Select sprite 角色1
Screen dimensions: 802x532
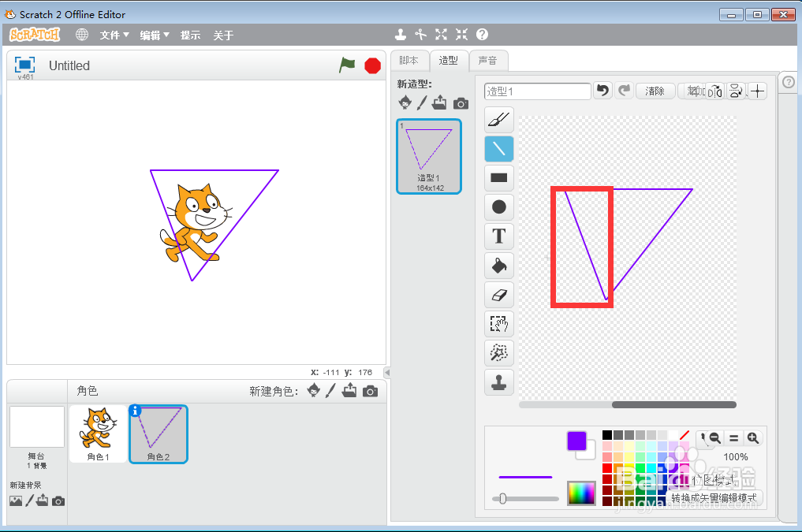click(99, 434)
